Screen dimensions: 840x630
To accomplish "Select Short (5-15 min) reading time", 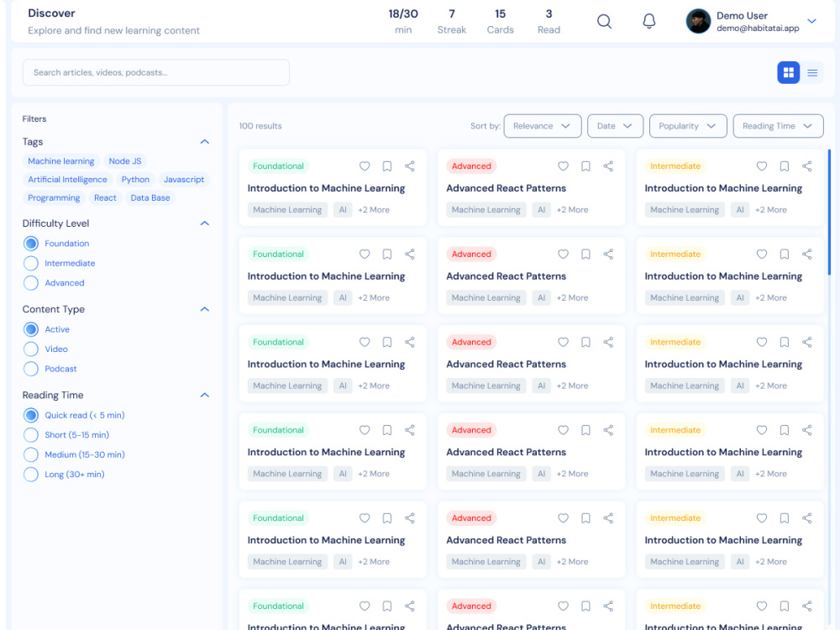I will [x=31, y=435].
